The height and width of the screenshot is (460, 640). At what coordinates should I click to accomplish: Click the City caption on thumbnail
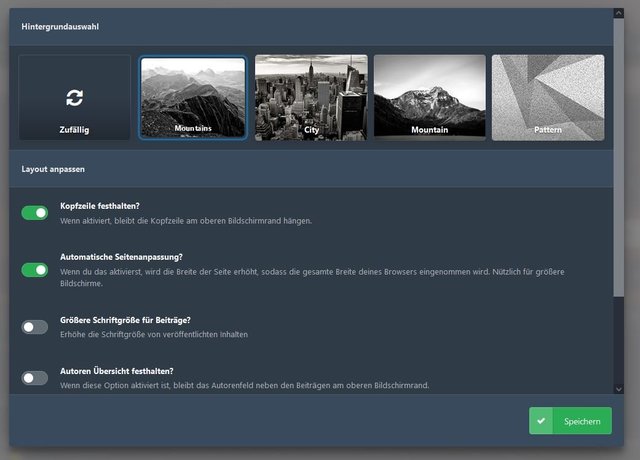point(311,130)
